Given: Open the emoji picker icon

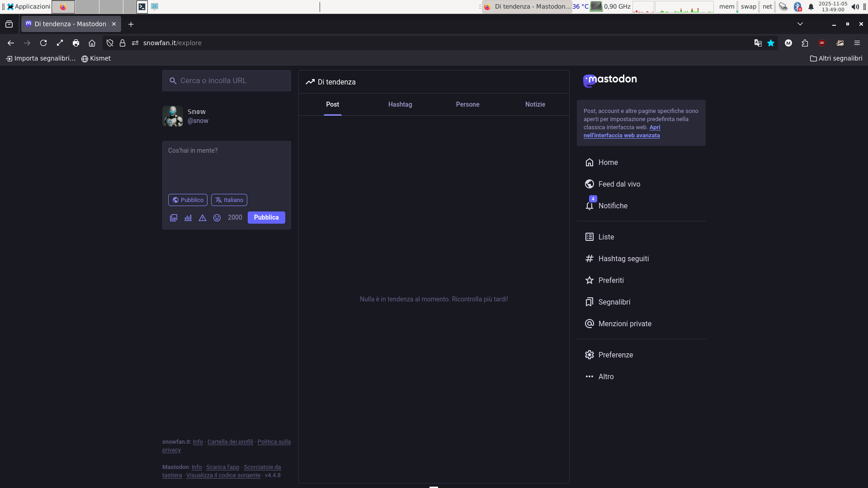Looking at the screenshot, I should click(217, 218).
